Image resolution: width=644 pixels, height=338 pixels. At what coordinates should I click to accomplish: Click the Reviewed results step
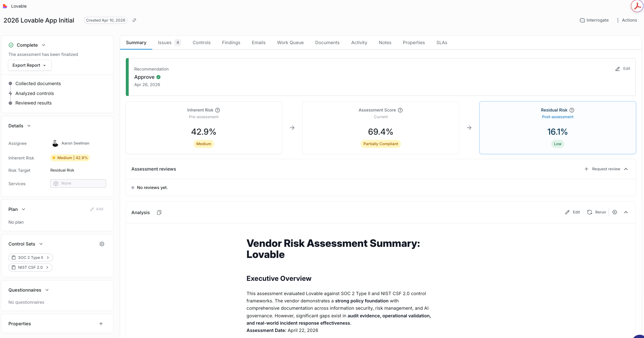33,103
